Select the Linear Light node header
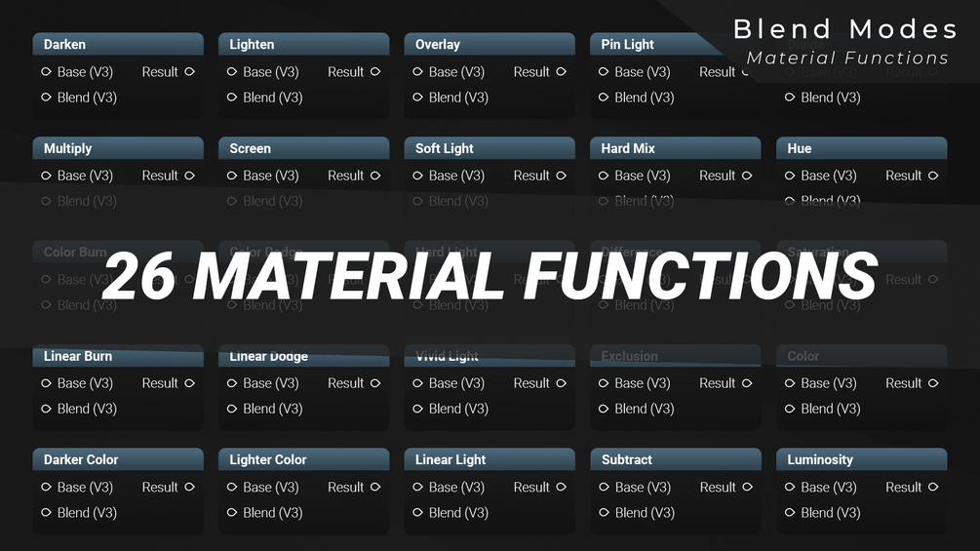980x551 pixels. click(490, 459)
